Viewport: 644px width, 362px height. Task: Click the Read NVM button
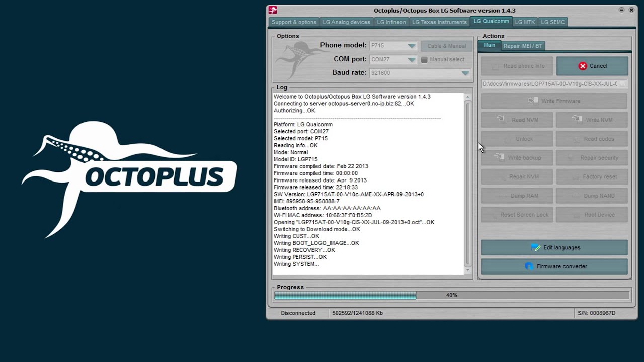pos(517,120)
